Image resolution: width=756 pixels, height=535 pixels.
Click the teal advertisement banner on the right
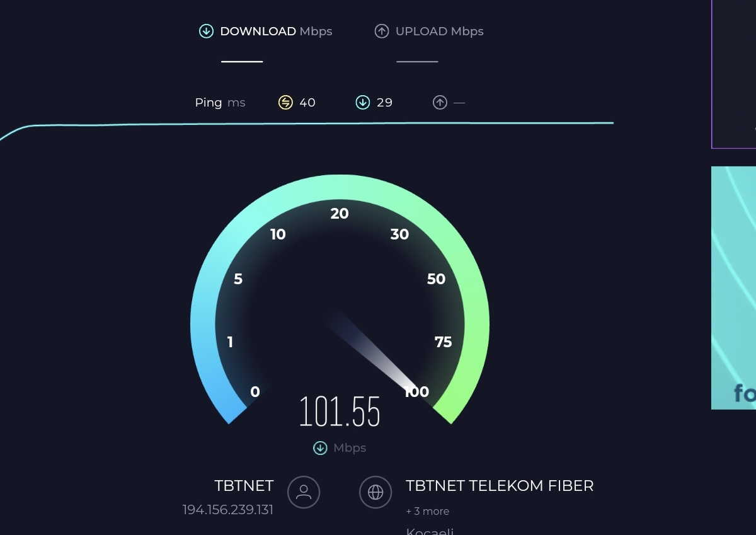coord(733,288)
